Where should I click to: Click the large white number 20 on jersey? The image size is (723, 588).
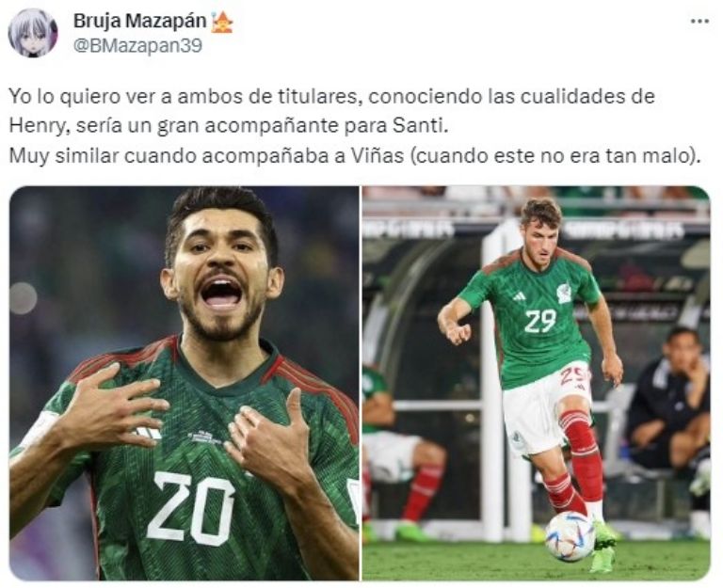191,507
